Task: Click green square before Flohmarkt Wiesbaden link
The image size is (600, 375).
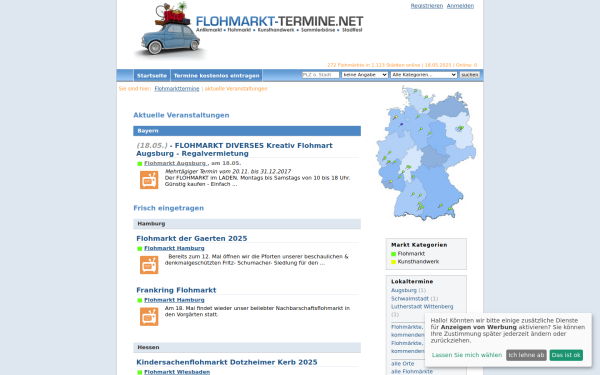Action: click(x=140, y=372)
